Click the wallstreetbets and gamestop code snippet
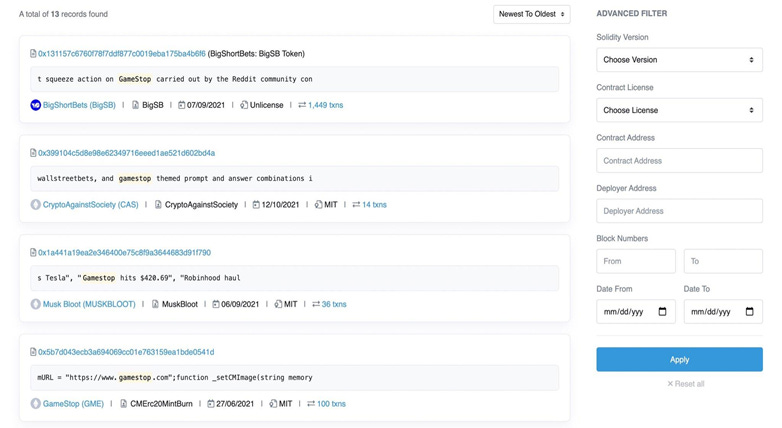This screenshot has width=782, height=428. (x=294, y=179)
